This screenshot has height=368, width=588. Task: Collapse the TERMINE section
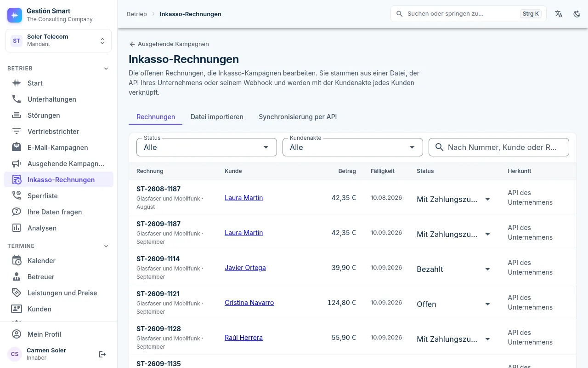click(106, 246)
